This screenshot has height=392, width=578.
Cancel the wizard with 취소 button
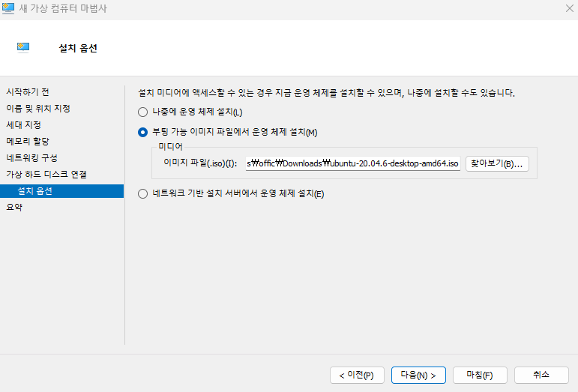tap(541, 375)
